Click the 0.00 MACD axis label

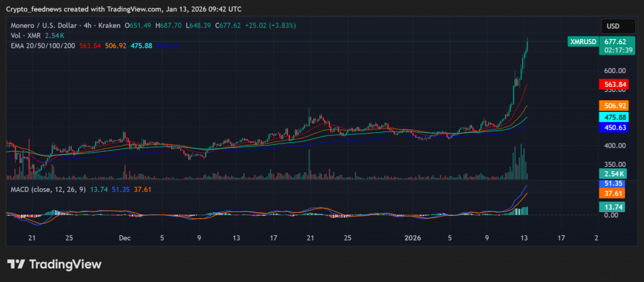point(611,215)
